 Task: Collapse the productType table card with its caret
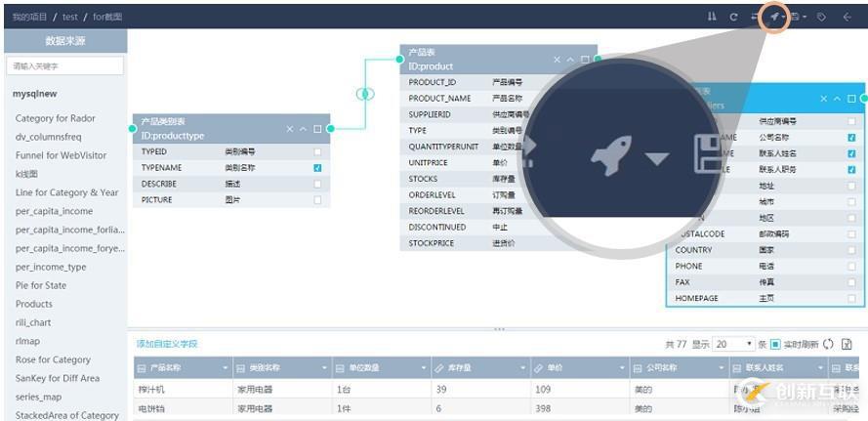click(x=303, y=129)
